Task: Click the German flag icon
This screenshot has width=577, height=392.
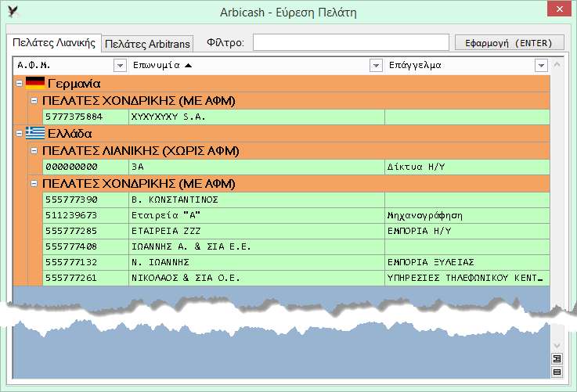Action: click(x=35, y=84)
